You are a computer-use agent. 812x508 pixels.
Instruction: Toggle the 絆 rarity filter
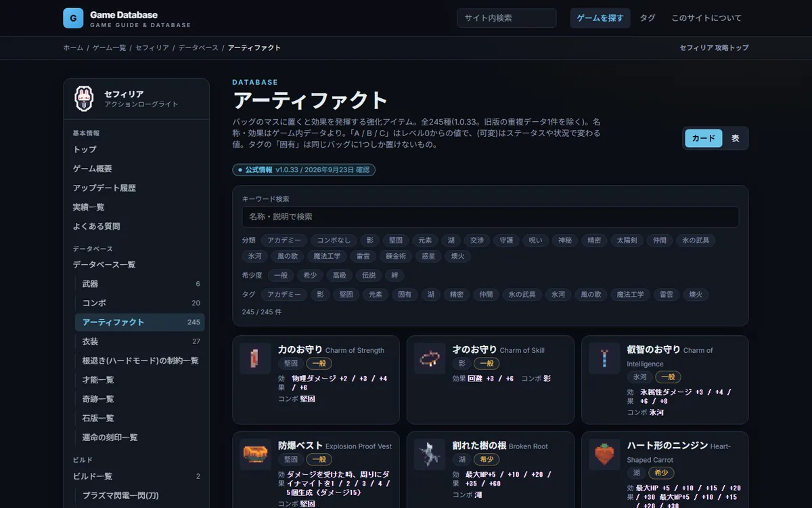point(395,276)
